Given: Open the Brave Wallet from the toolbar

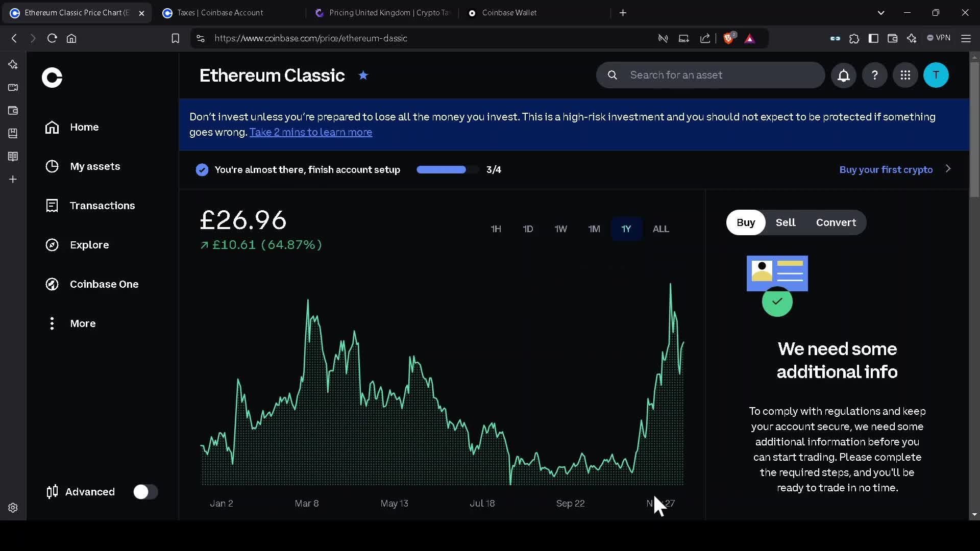Looking at the screenshot, I should click(x=893, y=38).
